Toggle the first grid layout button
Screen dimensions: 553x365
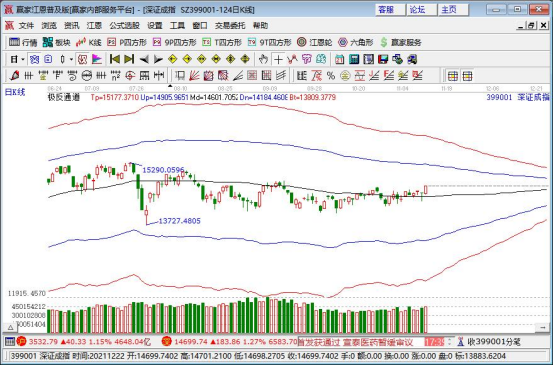(452, 75)
